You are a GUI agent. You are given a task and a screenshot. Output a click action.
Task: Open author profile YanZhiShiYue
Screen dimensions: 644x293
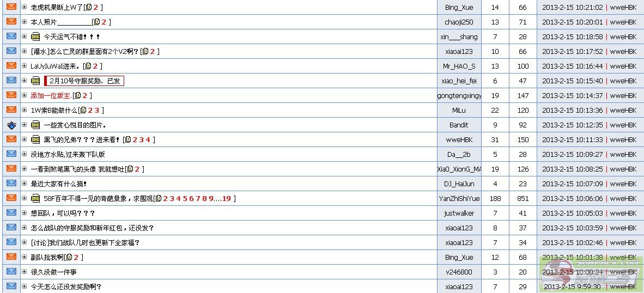pos(459,198)
